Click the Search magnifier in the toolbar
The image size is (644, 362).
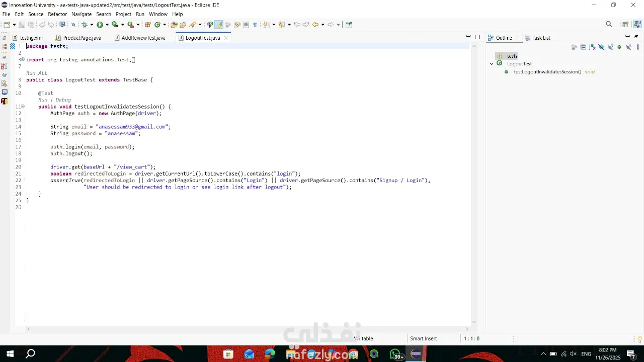click(x=609, y=24)
